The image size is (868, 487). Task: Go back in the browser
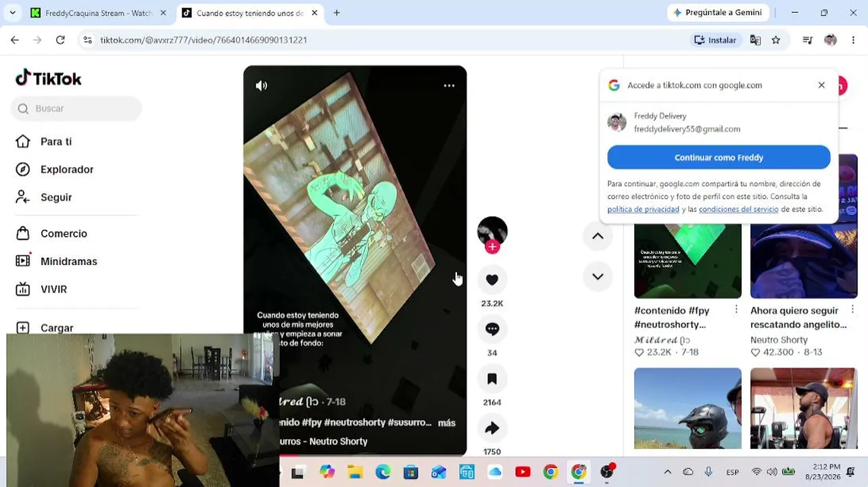point(15,40)
